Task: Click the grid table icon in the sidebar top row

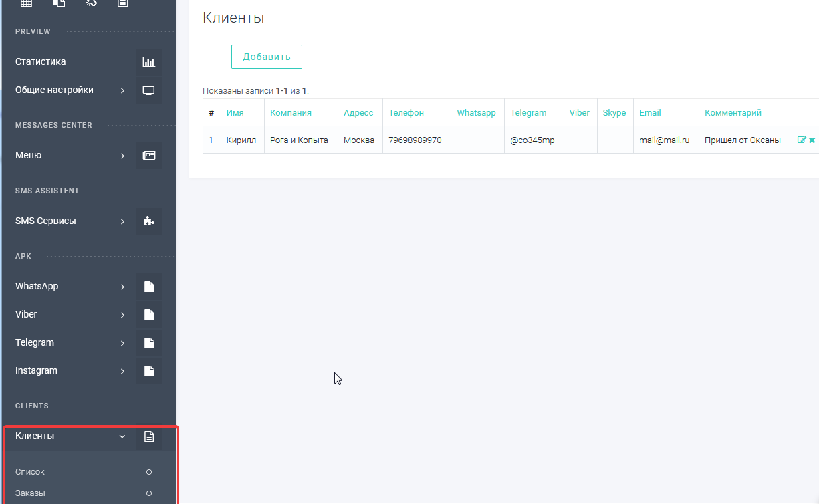Action: 26,3
